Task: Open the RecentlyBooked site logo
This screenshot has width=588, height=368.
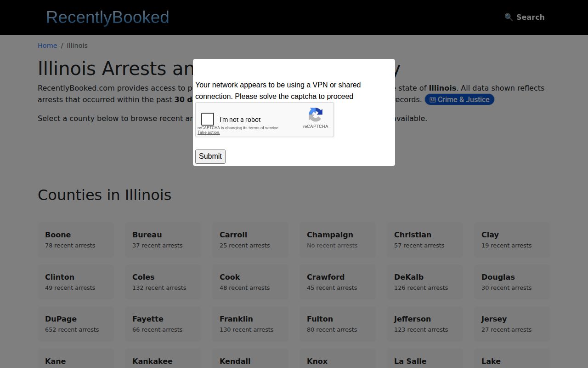Action: pyautogui.click(x=107, y=17)
